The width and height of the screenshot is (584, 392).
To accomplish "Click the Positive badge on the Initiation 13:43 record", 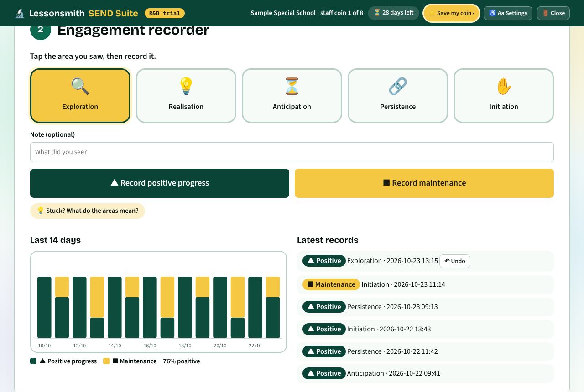I will click(324, 329).
